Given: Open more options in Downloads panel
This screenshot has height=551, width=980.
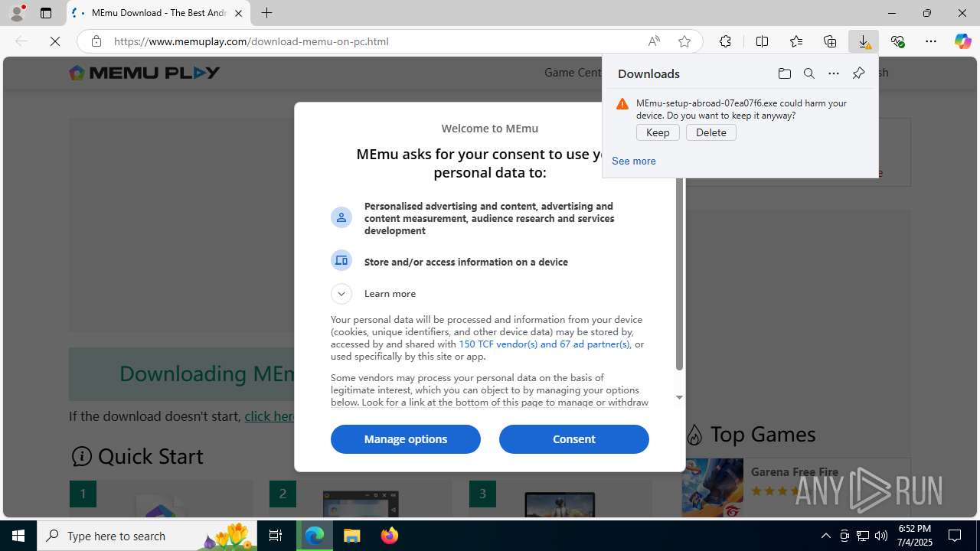Looking at the screenshot, I should coord(834,73).
